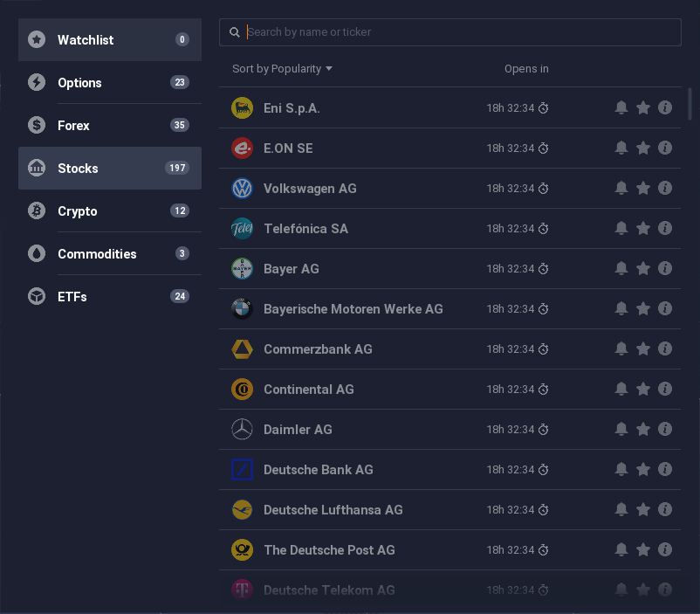Switch to the Forex category
Screen dimensions: 700x614
point(110,125)
